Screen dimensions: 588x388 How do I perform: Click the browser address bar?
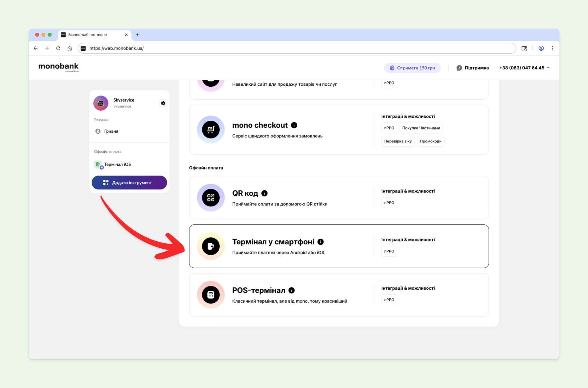tap(296, 48)
